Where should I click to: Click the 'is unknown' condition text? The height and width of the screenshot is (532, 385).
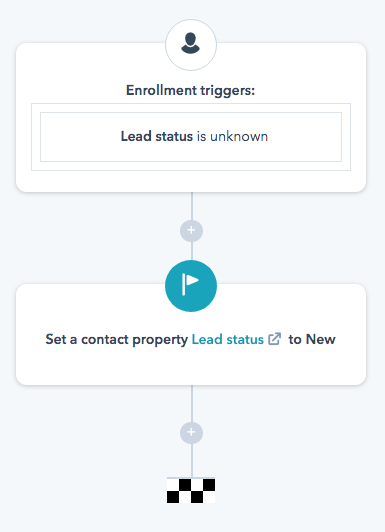pyautogui.click(x=232, y=136)
